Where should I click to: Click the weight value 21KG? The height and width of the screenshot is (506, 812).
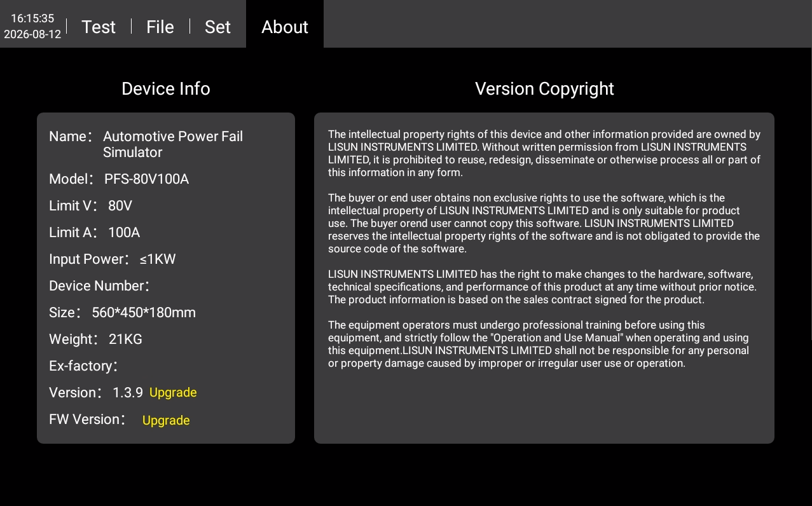coord(125,339)
